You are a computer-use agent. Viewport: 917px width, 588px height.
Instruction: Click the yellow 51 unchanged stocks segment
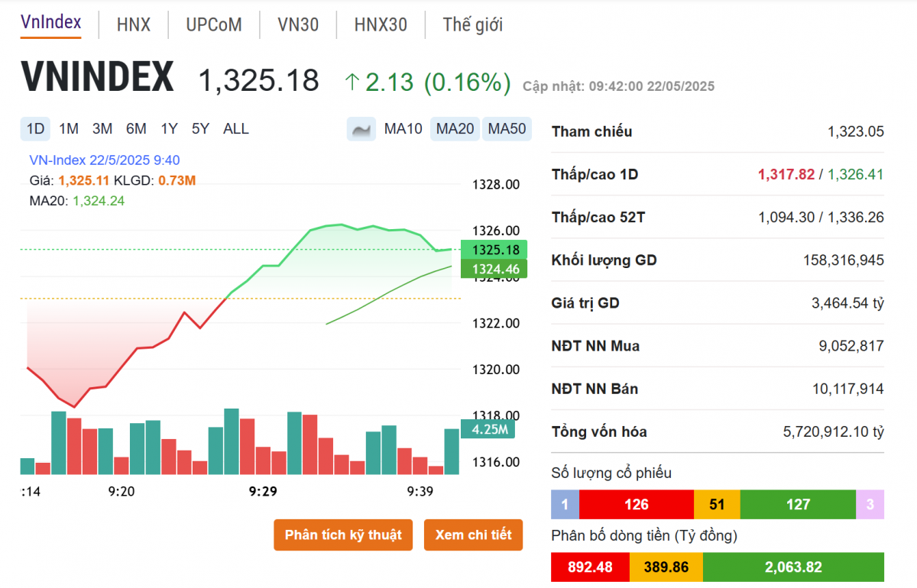[717, 504]
